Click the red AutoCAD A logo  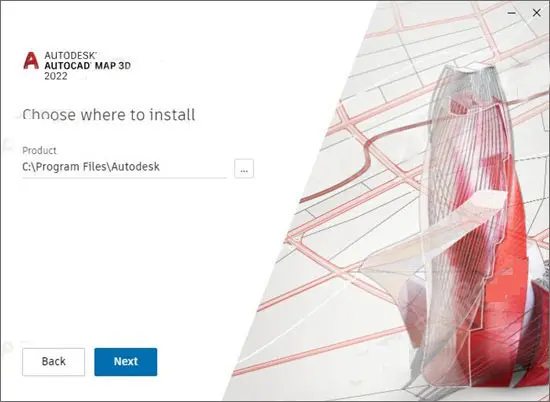pos(31,61)
